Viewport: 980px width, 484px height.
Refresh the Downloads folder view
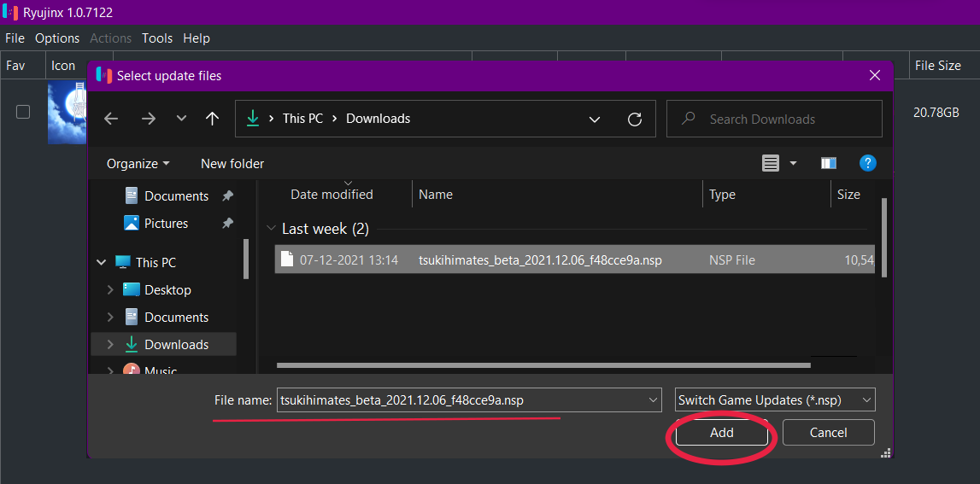(634, 119)
